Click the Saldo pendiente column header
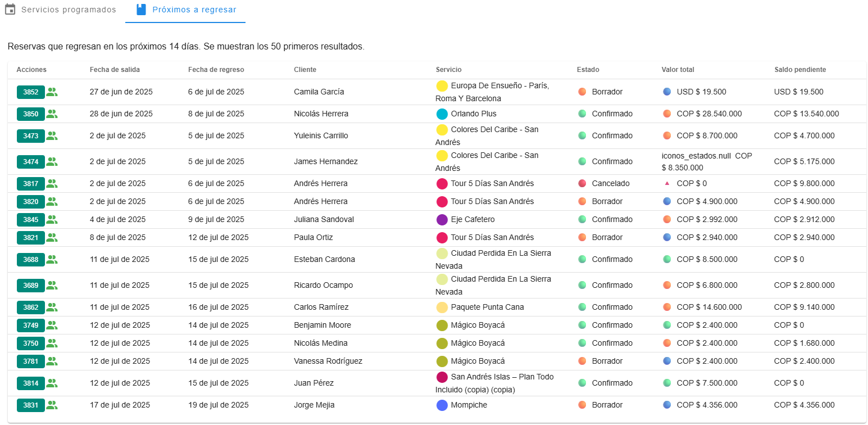The height and width of the screenshot is (425, 868). click(x=800, y=70)
